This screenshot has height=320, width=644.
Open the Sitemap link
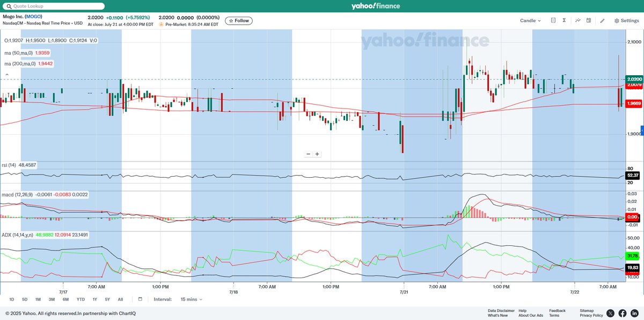pyautogui.click(x=587, y=310)
